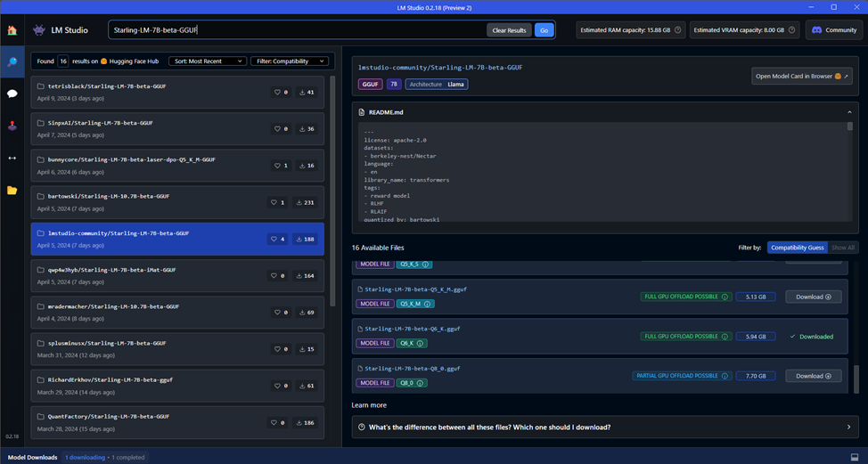Like the lmstudio-community Starling model heart
Image resolution: width=868 pixels, height=464 pixels.
click(278, 239)
